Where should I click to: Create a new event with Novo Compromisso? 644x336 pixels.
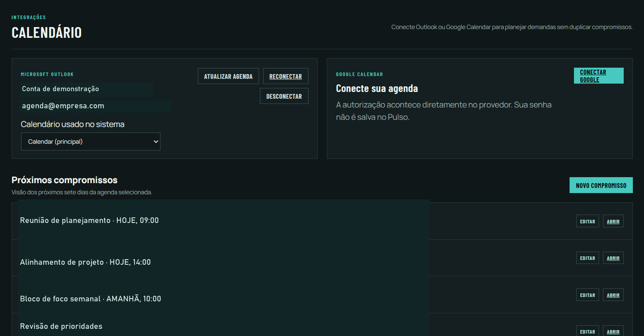tap(601, 185)
